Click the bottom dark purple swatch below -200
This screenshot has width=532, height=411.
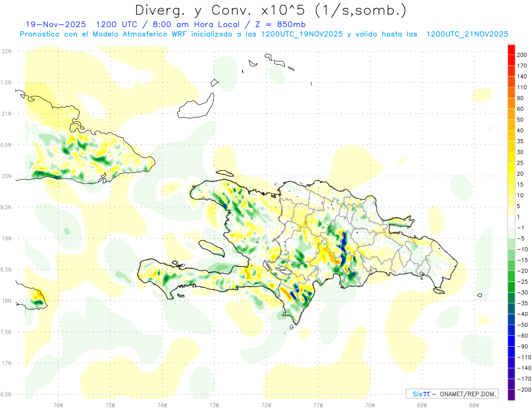point(511,395)
